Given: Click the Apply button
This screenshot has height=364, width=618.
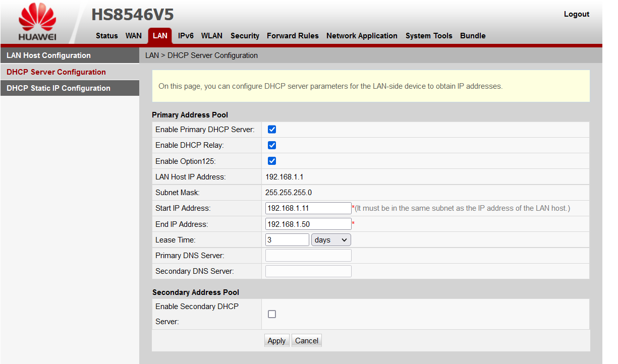Looking at the screenshot, I should (276, 340).
